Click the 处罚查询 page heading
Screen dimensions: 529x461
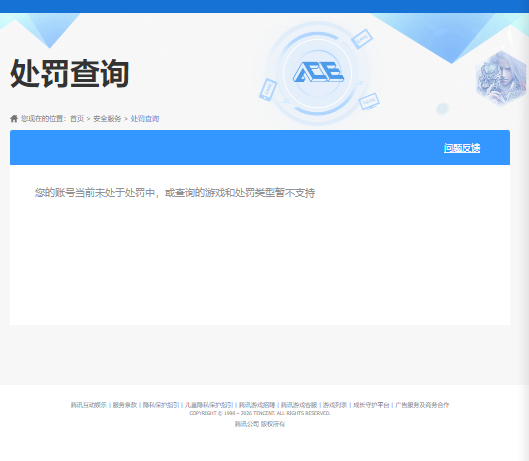click(x=69, y=73)
